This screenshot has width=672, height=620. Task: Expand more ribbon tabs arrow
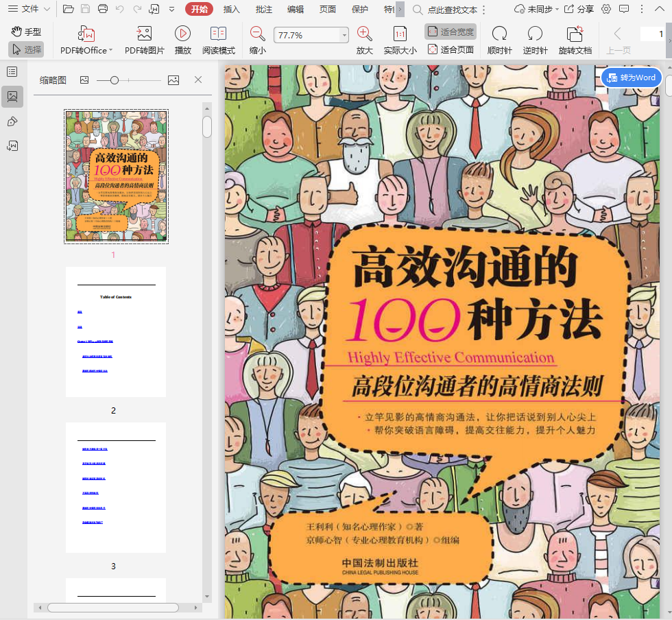pos(400,10)
